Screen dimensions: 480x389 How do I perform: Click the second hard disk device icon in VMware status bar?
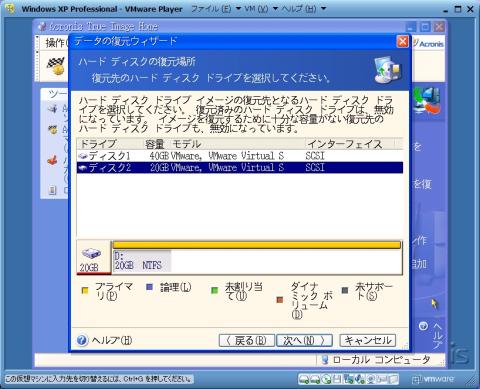[x=315, y=379]
